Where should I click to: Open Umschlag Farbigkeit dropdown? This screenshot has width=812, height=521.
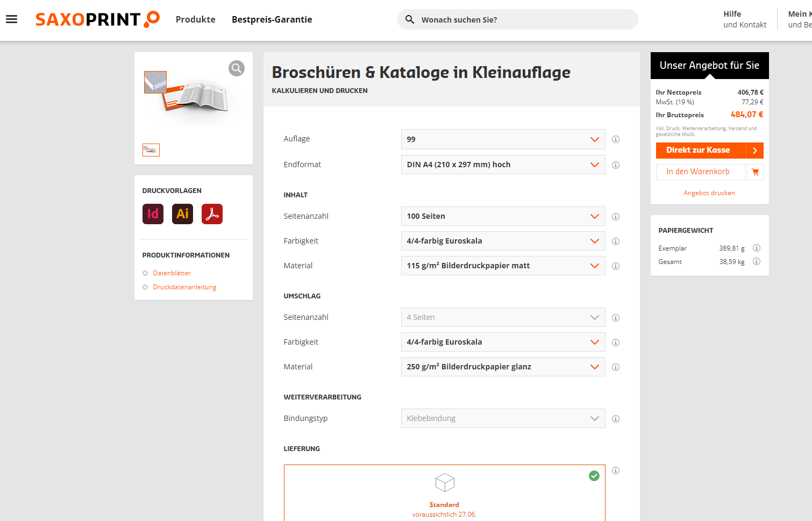[x=503, y=342]
